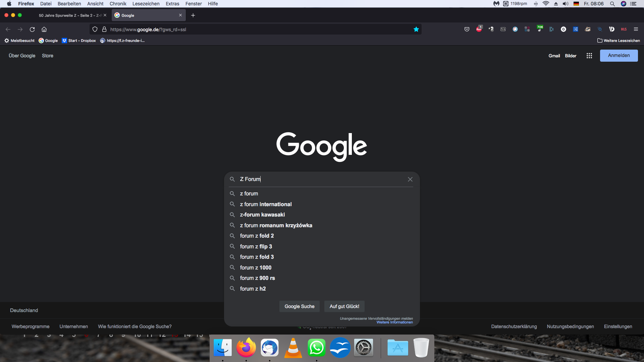
Task: Click the Anmelden sign-in button
Action: pos(619,56)
